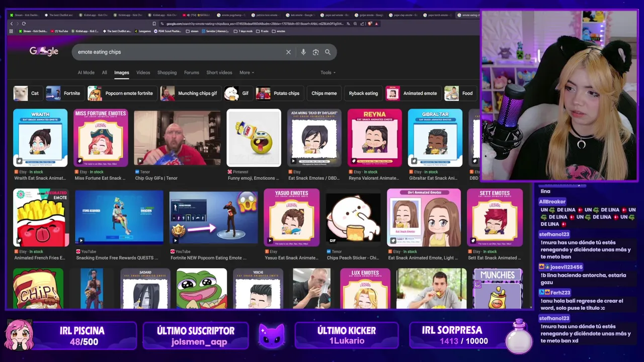This screenshot has height=362, width=644.
Task: Open the Animated French Fries emote thumbnail
Action: point(41,218)
